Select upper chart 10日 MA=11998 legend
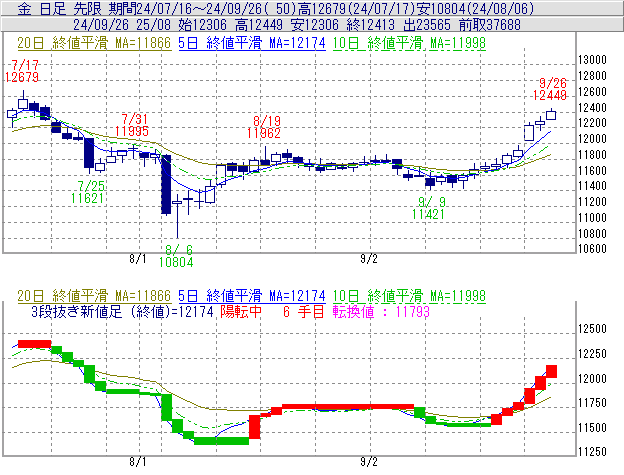624x475 pixels. coord(409,43)
